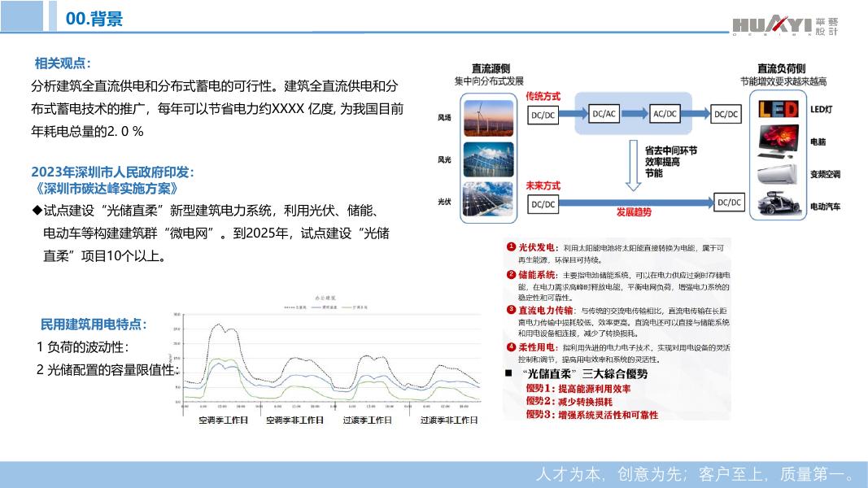Click the red number 2 bullet for 储能系统

pyautogui.click(x=510, y=274)
